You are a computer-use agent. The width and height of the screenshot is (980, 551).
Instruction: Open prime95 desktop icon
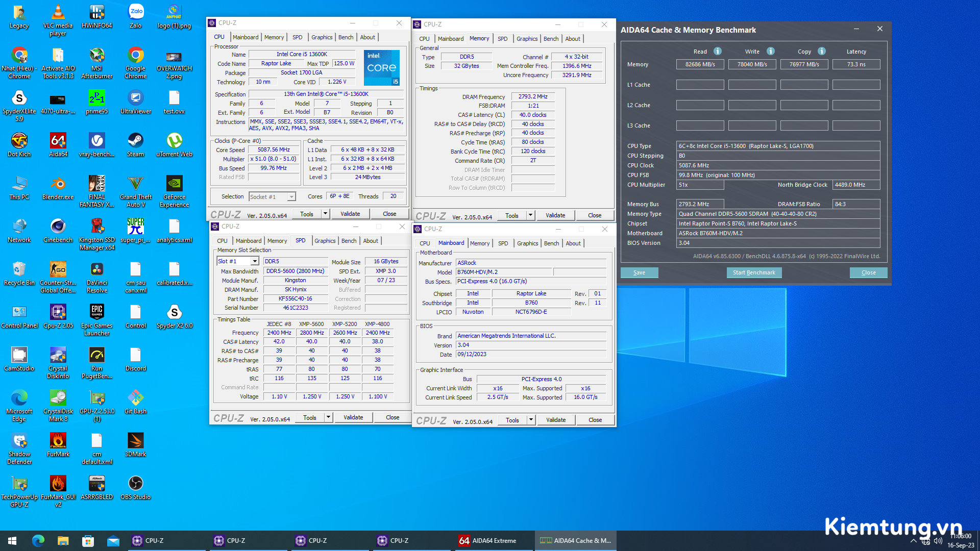point(96,102)
